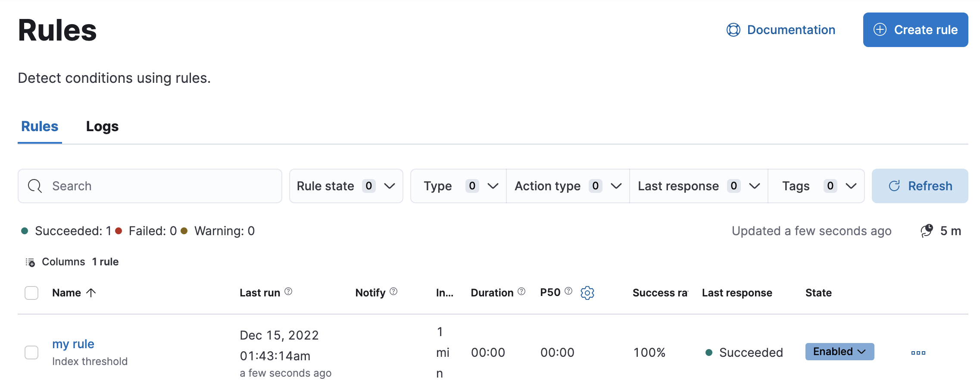
Task: Open the Columns selector
Action: click(55, 262)
